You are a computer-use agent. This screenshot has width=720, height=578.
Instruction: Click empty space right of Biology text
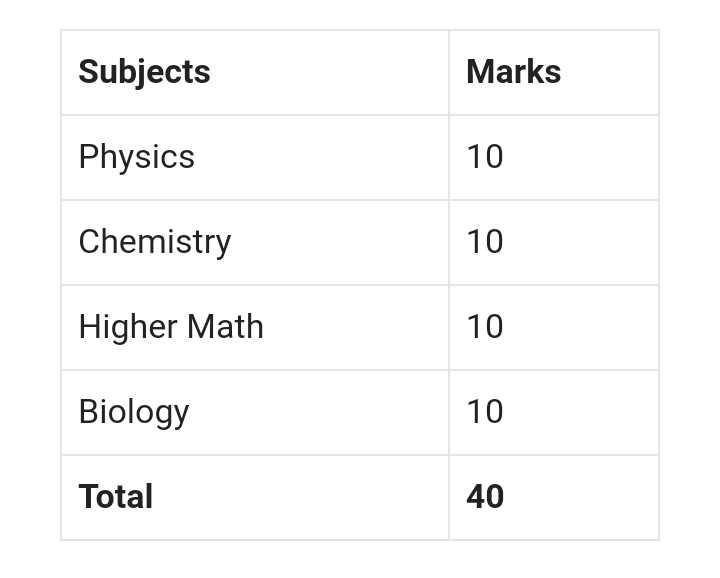click(319, 412)
